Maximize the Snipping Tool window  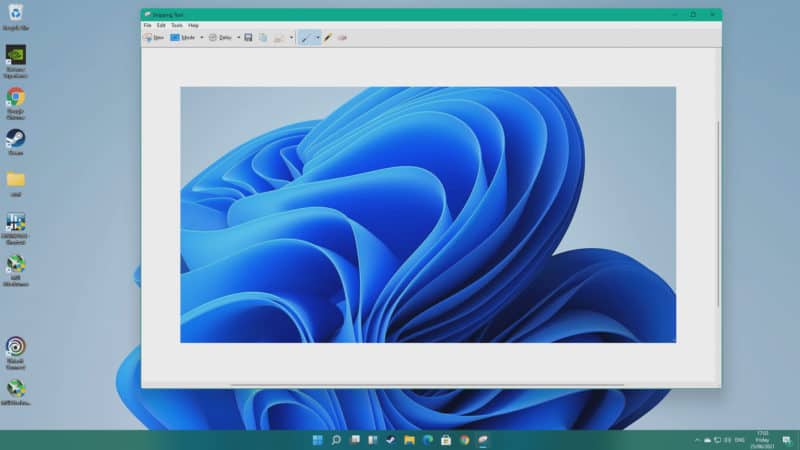point(693,15)
